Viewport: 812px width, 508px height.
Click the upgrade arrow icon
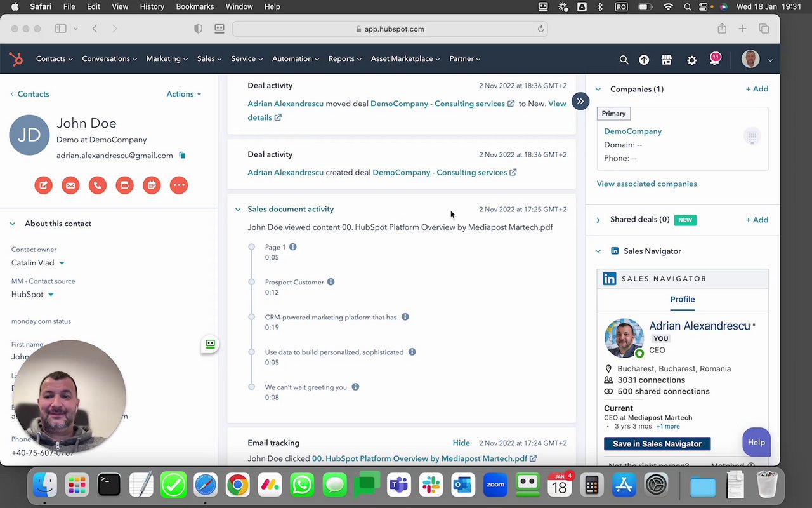click(x=644, y=60)
